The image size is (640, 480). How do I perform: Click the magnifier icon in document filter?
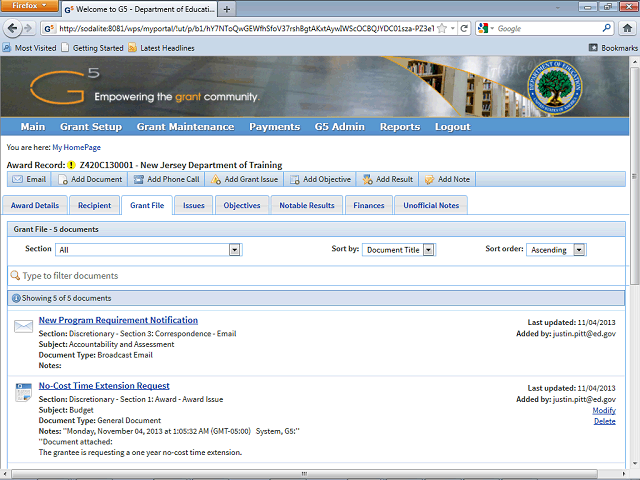[15, 276]
